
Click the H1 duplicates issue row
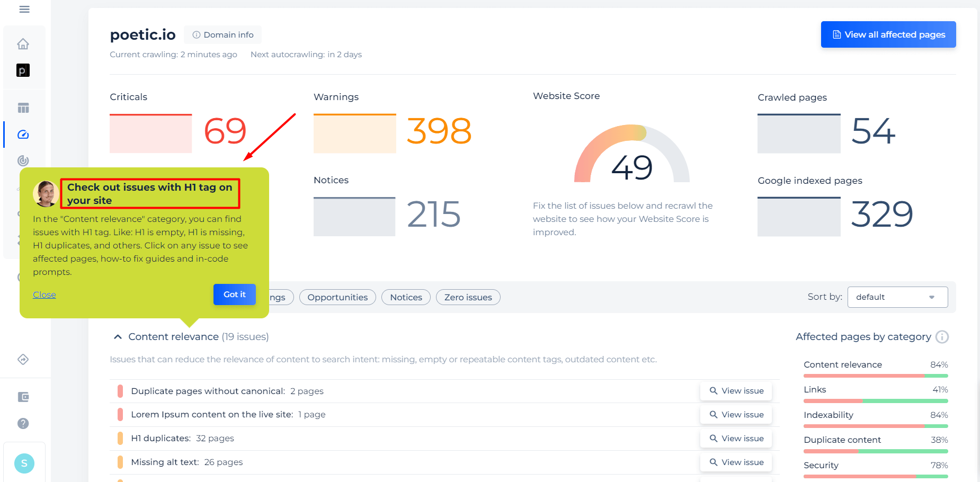click(x=444, y=439)
